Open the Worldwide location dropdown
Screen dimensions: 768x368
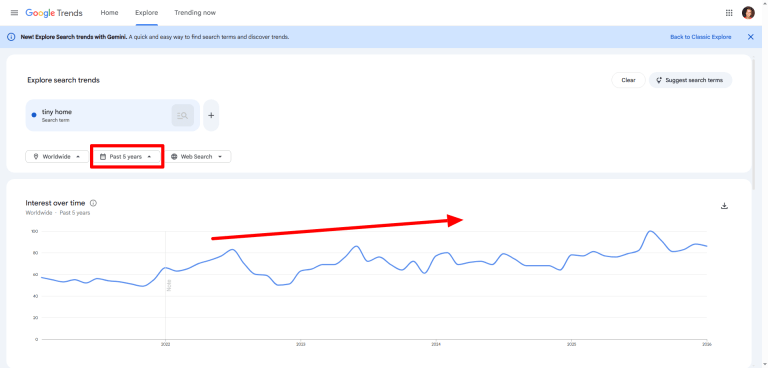(x=57, y=157)
